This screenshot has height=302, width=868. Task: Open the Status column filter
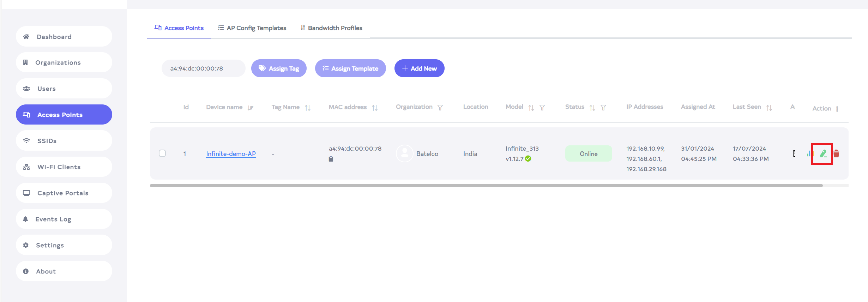point(603,108)
